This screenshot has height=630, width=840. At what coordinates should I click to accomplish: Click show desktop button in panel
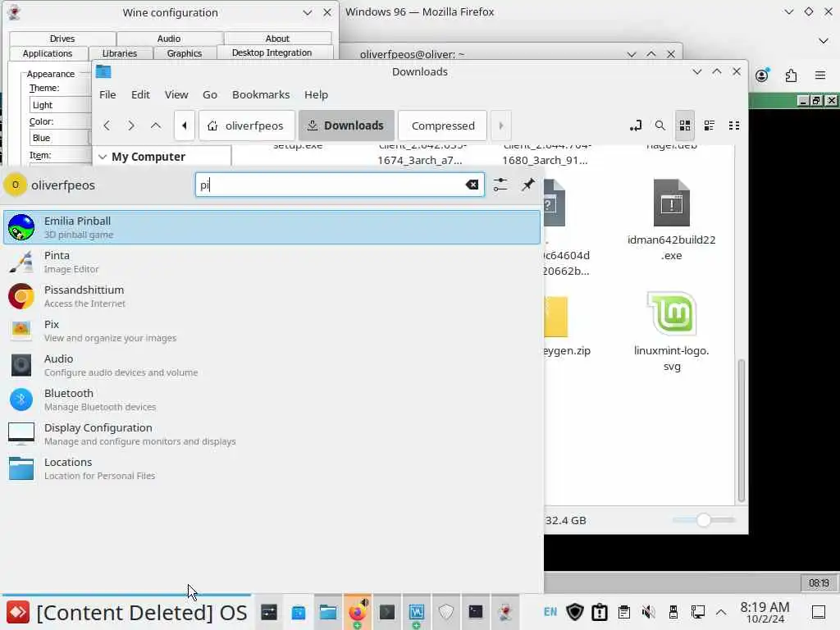pos(819,612)
